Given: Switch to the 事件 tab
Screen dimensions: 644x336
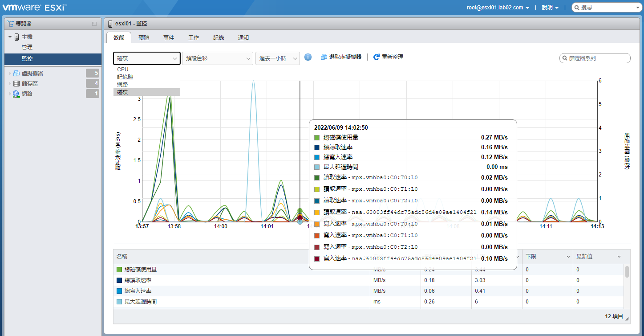Looking at the screenshot, I should [169, 38].
